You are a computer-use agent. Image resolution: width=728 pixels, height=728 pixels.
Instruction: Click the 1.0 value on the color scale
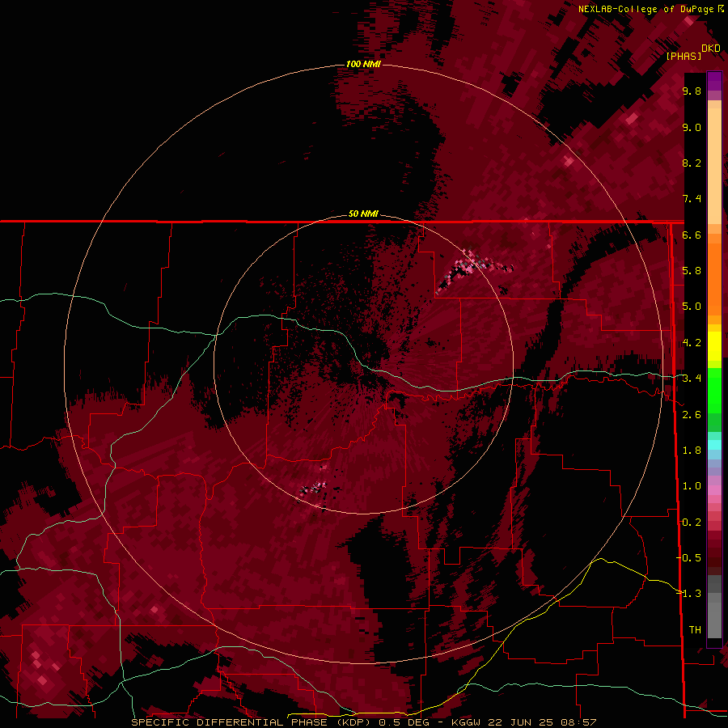coord(692,486)
